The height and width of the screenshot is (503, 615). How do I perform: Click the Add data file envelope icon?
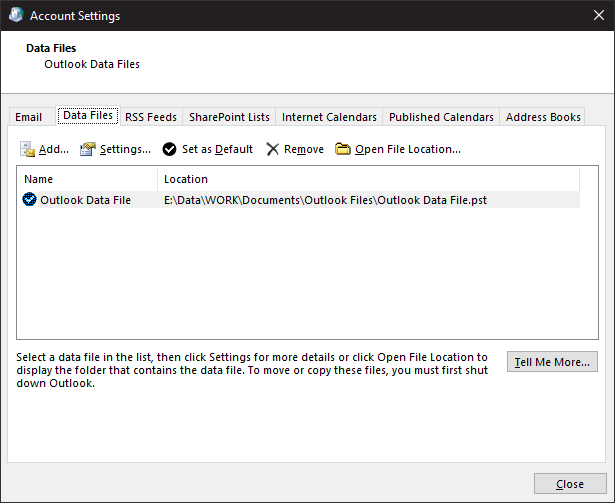pyautogui.click(x=27, y=149)
